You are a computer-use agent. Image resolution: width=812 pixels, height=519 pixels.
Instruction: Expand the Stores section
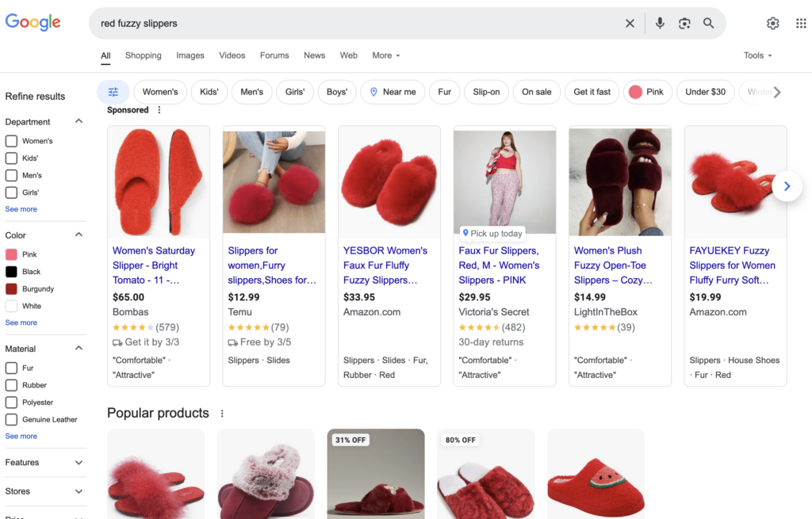79,491
